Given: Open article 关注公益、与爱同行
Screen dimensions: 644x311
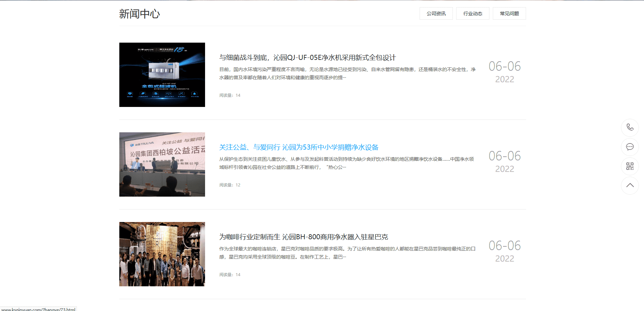Looking at the screenshot, I should [298, 148].
